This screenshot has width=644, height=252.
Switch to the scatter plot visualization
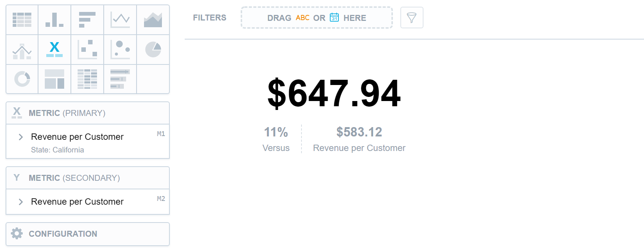click(87, 50)
